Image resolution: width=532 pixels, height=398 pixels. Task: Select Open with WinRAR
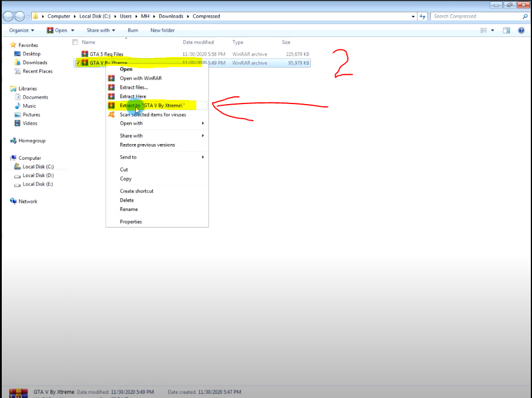click(141, 78)
